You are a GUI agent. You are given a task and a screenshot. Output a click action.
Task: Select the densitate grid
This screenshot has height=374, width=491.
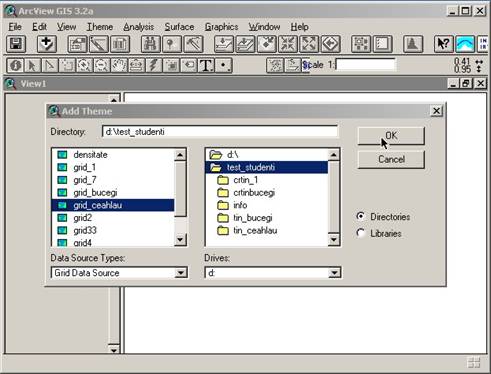[x=113, y=155]
